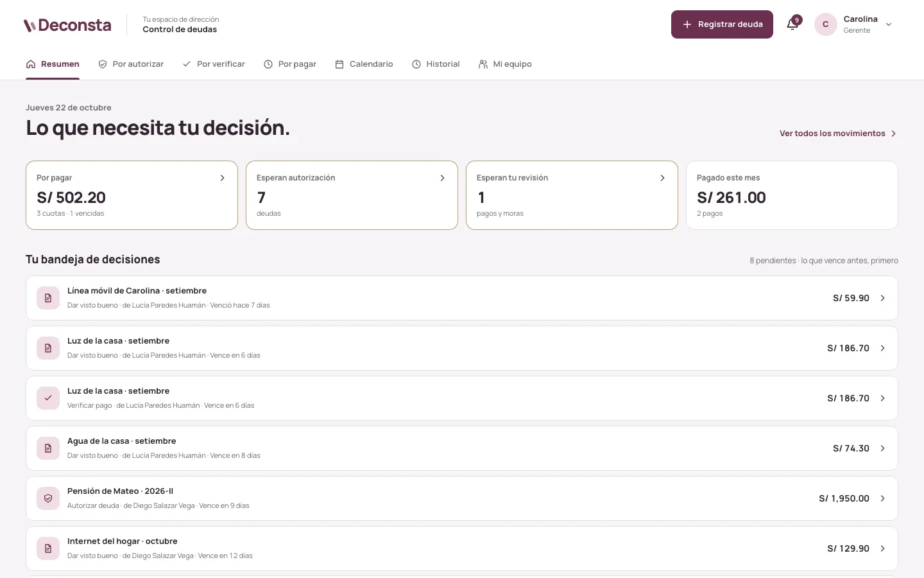Viewport: 924px width, 578px height.
Task: Click Carolina's avatar circle
Action: [825, 24]
